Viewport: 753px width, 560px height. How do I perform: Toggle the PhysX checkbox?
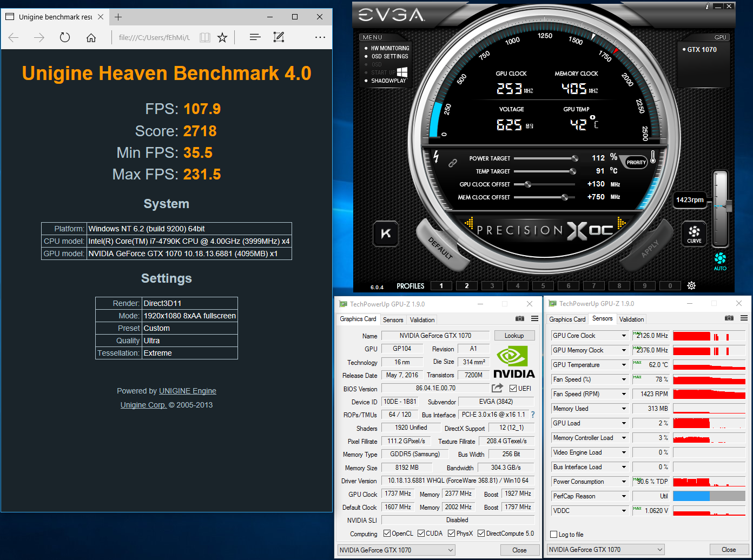tap(451, 534)
